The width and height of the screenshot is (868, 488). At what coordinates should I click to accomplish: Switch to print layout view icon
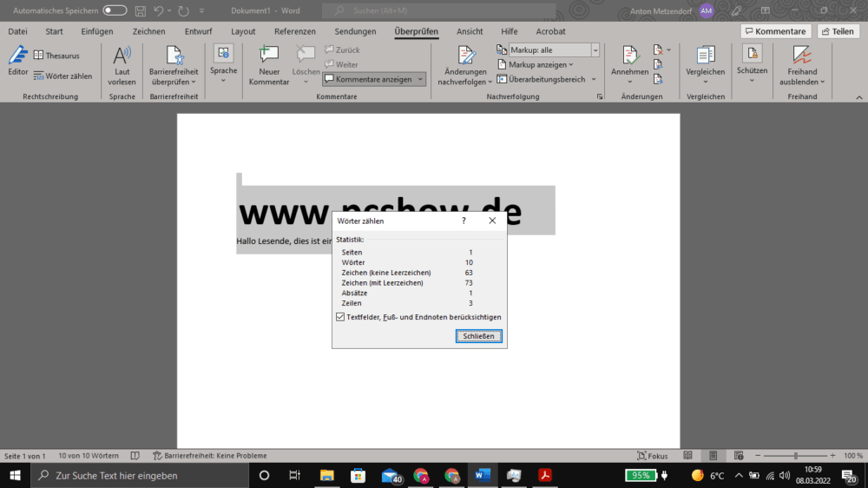tap(713, 456)
